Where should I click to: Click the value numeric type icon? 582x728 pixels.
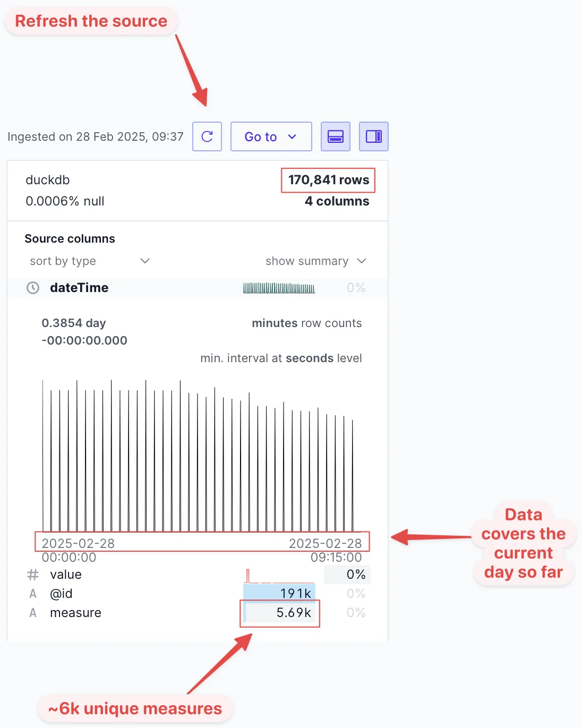33,575
